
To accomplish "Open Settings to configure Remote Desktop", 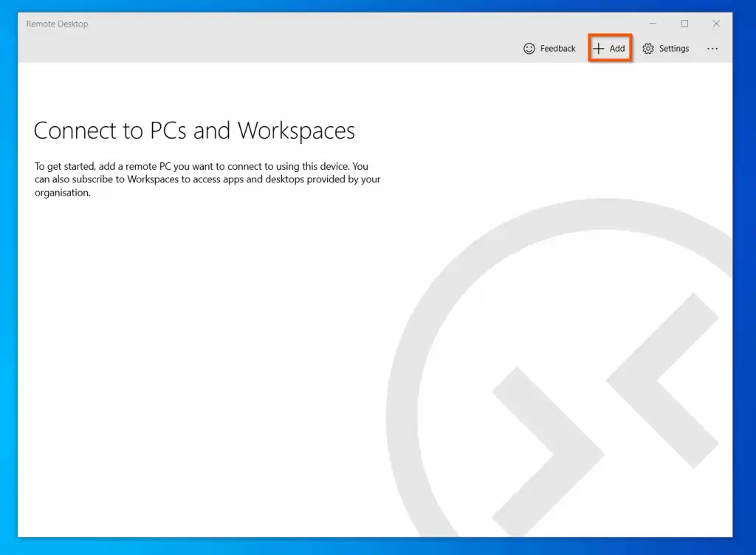I will [x=665, y=48].
